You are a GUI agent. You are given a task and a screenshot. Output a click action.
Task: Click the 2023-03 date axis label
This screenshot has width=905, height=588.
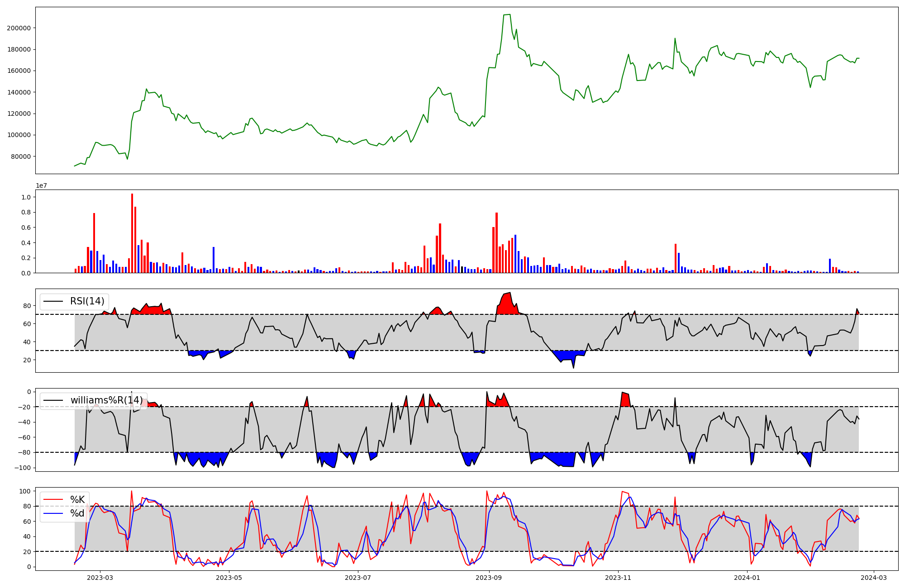point(100,578)
